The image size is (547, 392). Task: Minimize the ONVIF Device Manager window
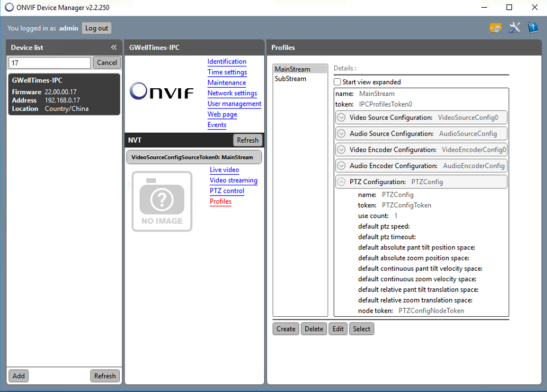[x=482, y=7]
